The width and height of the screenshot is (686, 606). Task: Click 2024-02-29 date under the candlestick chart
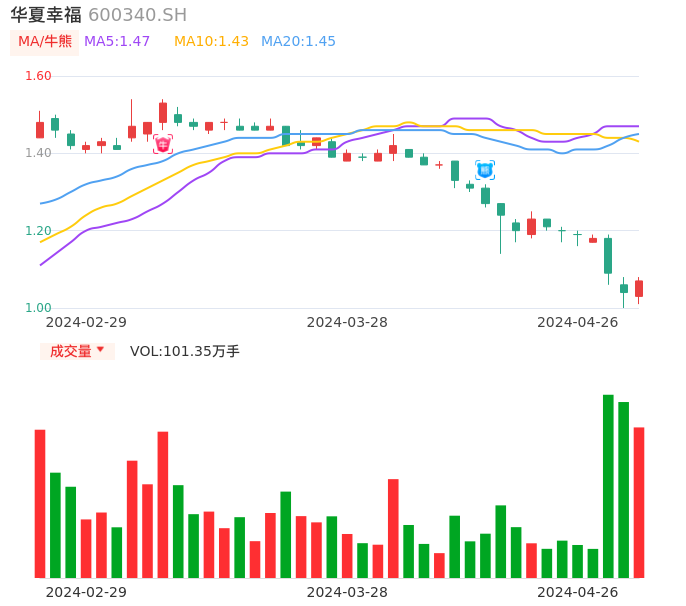[86, 323]
